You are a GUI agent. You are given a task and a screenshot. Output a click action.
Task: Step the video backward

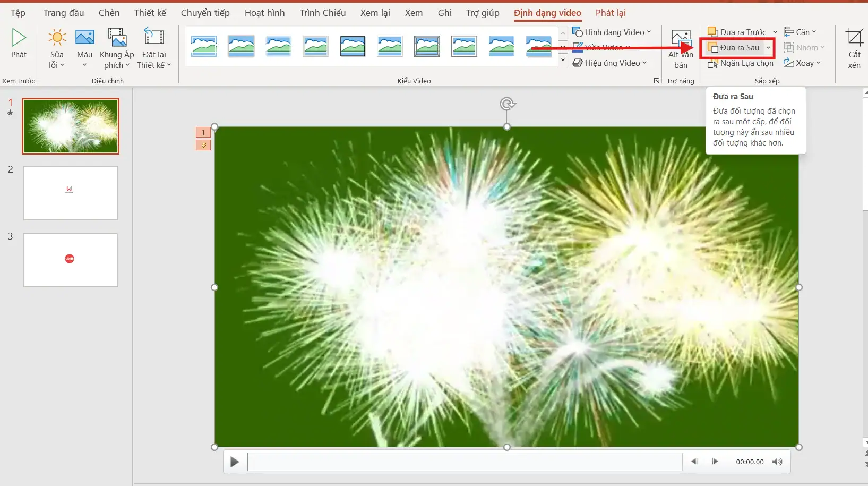coord(694,462)
